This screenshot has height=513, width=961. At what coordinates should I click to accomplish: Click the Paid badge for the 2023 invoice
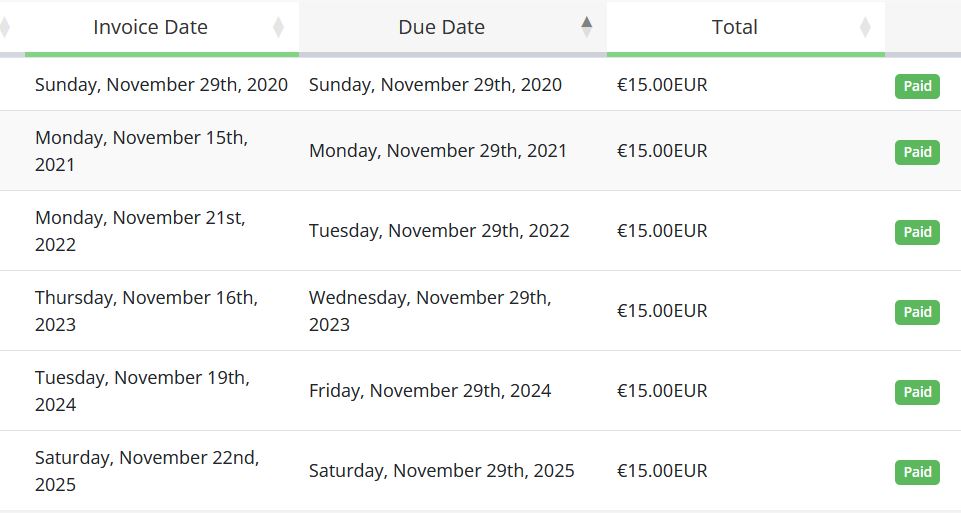917,312
